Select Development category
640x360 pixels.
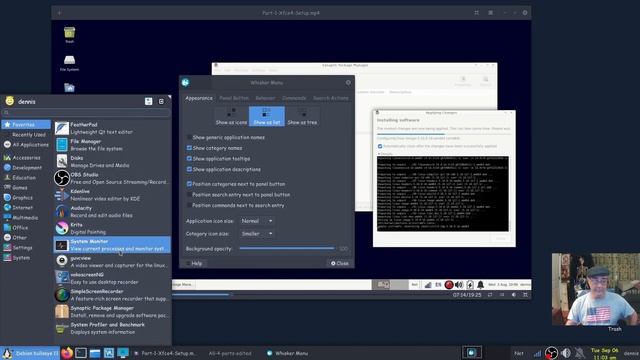(26, 168)
